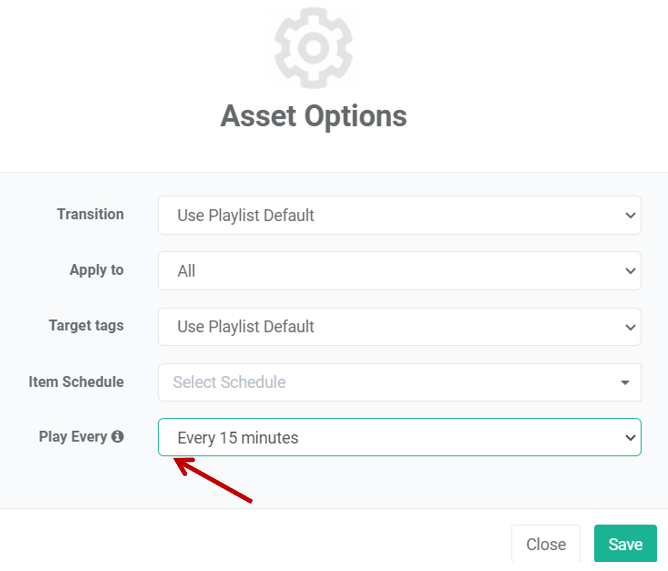
Task: Click the gear icon above Asset Options
Action: coord(313,48)
